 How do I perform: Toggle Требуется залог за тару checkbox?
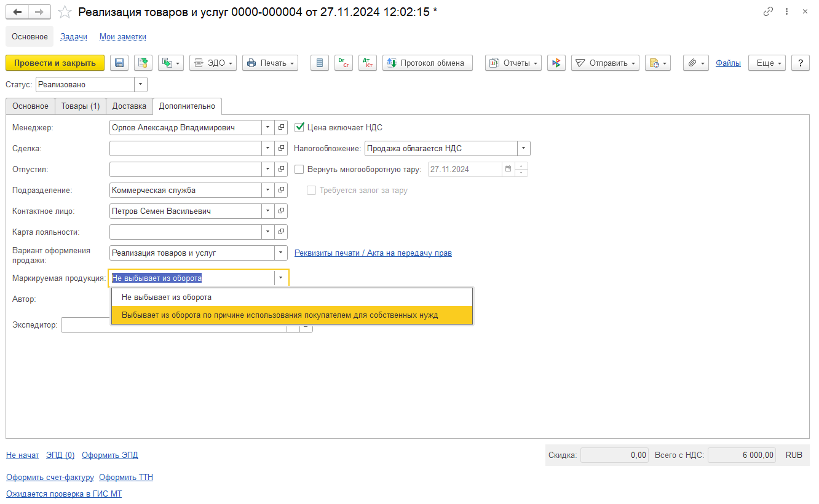point(312,190)
